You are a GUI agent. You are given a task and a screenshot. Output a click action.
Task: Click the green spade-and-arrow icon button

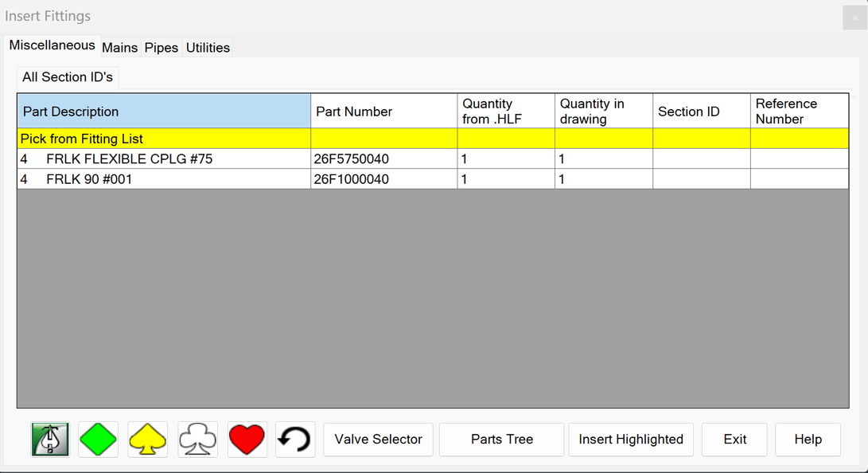click(50, 440)
